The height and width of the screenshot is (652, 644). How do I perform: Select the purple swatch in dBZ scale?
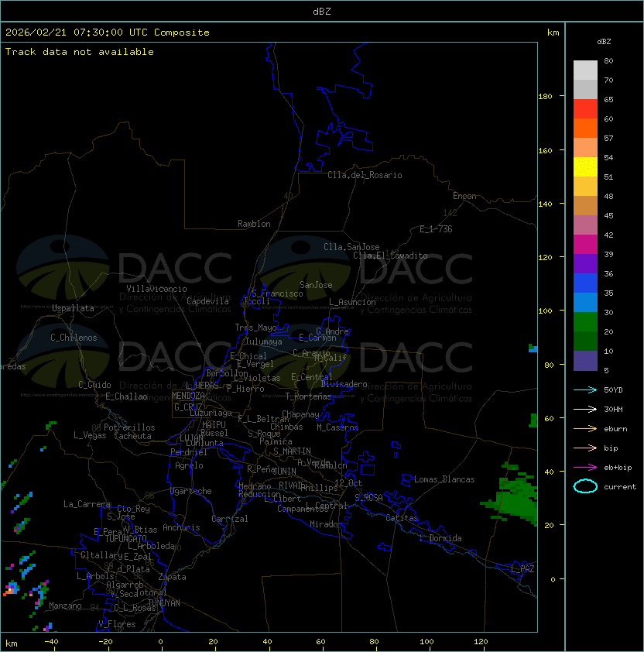(585, 263)
